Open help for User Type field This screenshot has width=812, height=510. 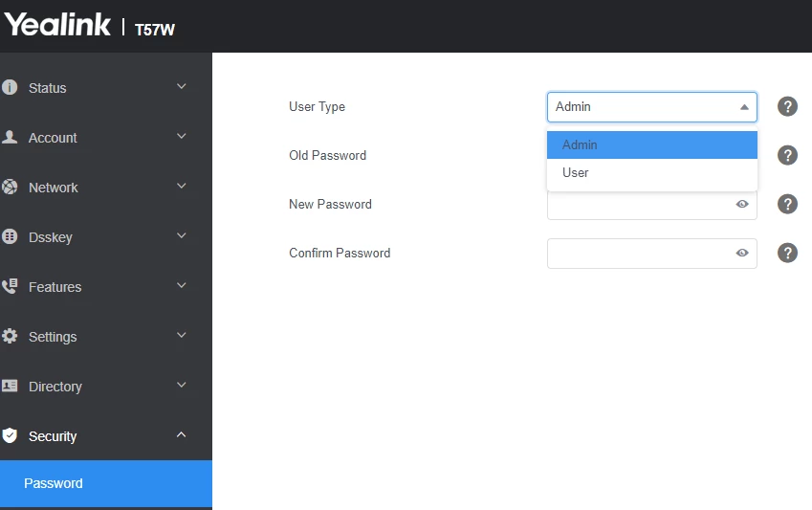point(787,107)
